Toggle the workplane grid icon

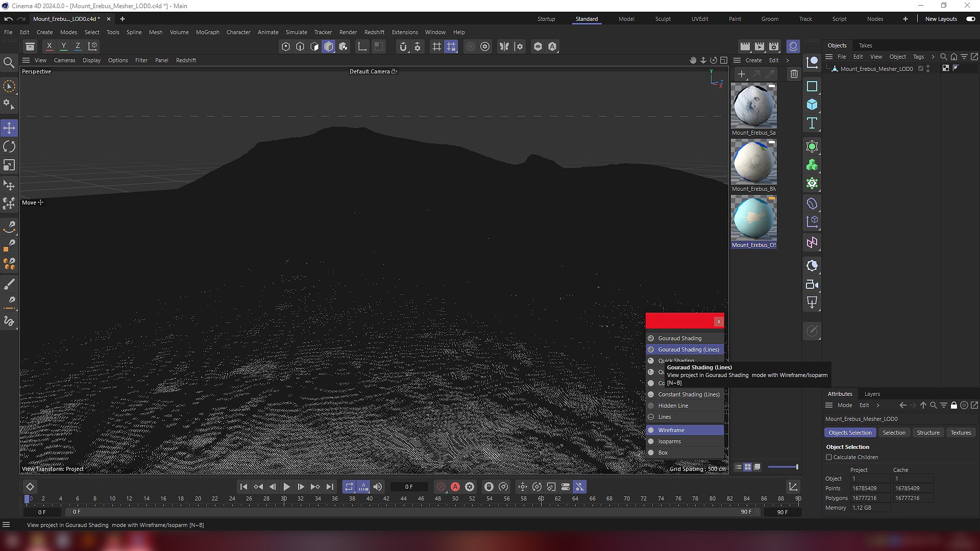click(437, 46)
